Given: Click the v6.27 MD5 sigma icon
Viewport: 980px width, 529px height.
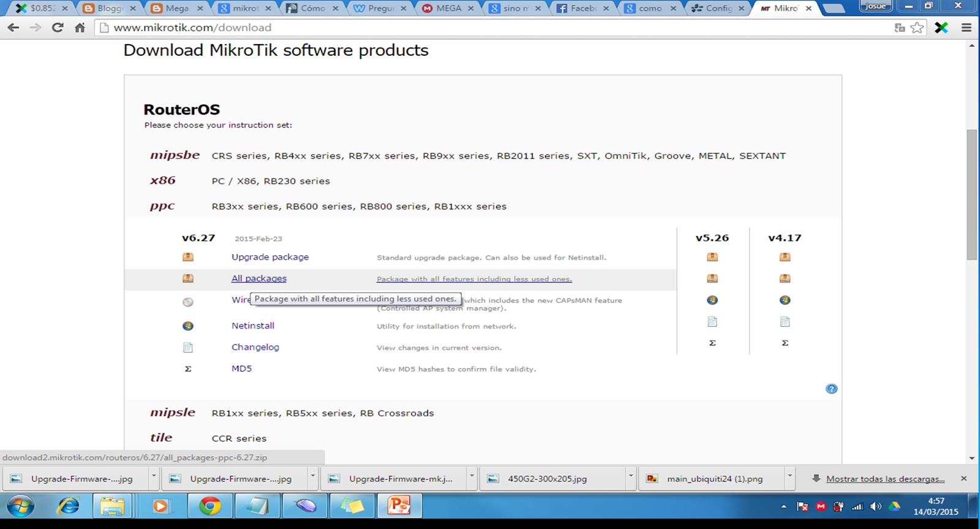Looking at the screenshot, I should pos(188,369).
